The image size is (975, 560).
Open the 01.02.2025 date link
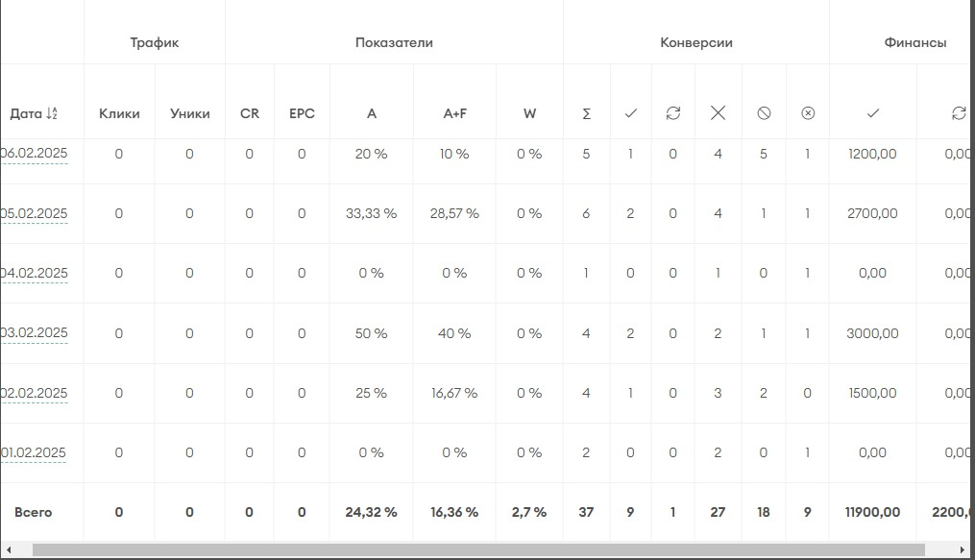coord(35,452)
